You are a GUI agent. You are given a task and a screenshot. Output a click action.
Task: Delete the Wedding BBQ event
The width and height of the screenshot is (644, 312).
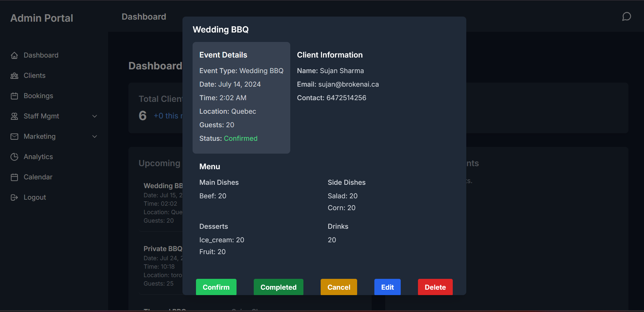(x=435, y=287)
